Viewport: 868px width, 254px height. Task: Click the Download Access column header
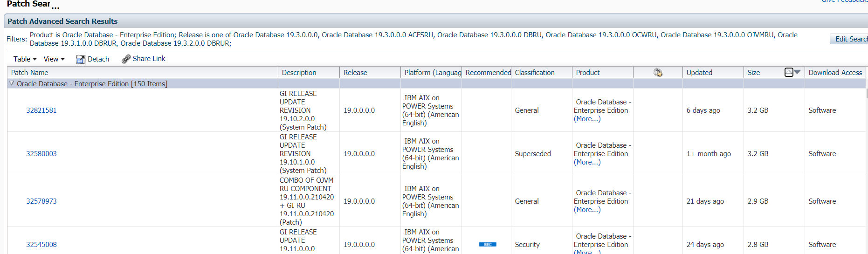coord(835,72)
